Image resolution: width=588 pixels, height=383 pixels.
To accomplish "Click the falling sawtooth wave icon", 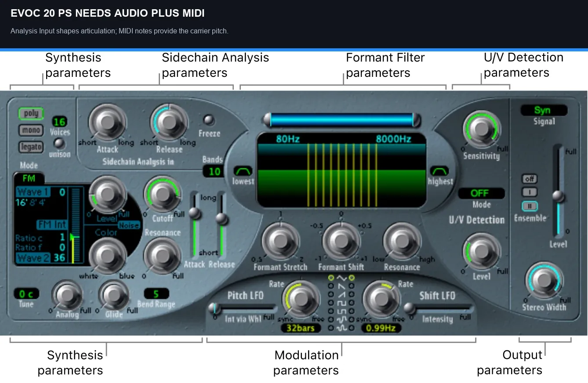I will pyautogui.click(x=341, y=286).
